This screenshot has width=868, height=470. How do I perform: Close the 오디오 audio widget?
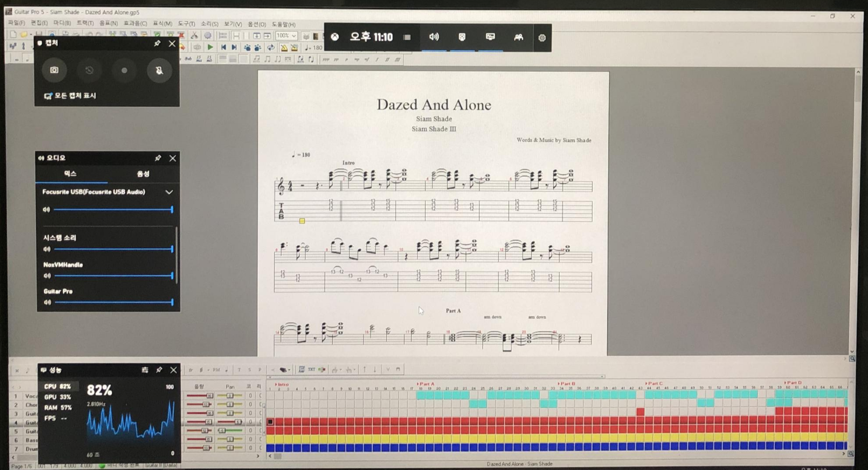(x=173, y=158)
